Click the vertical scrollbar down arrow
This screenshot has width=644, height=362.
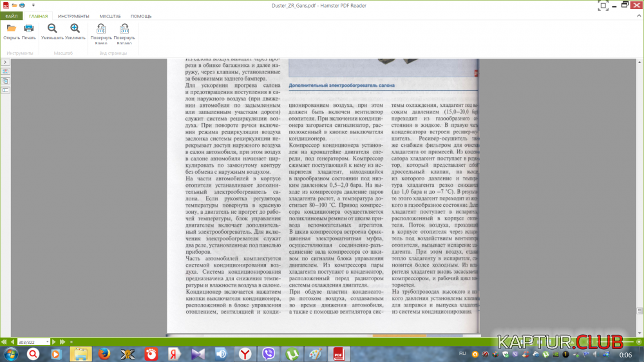640,332
